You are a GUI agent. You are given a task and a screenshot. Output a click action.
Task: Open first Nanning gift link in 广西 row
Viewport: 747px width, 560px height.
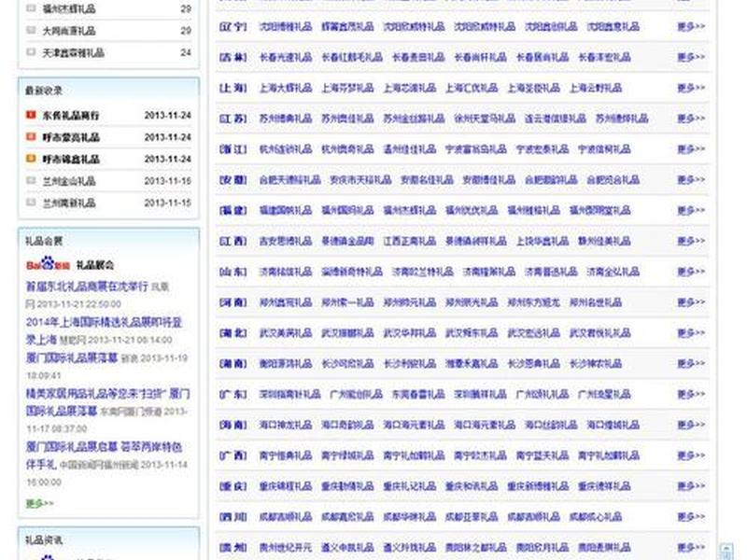286,455
